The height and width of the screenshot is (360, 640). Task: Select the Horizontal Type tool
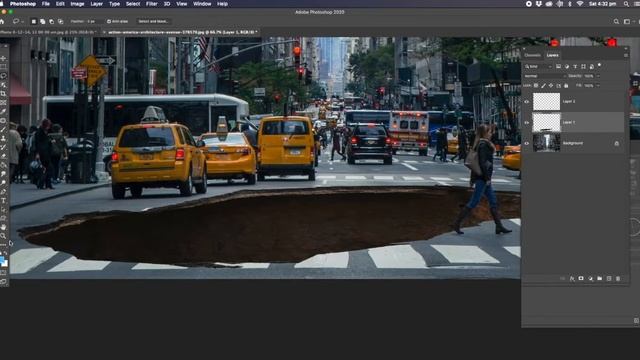tap(3, 200)
